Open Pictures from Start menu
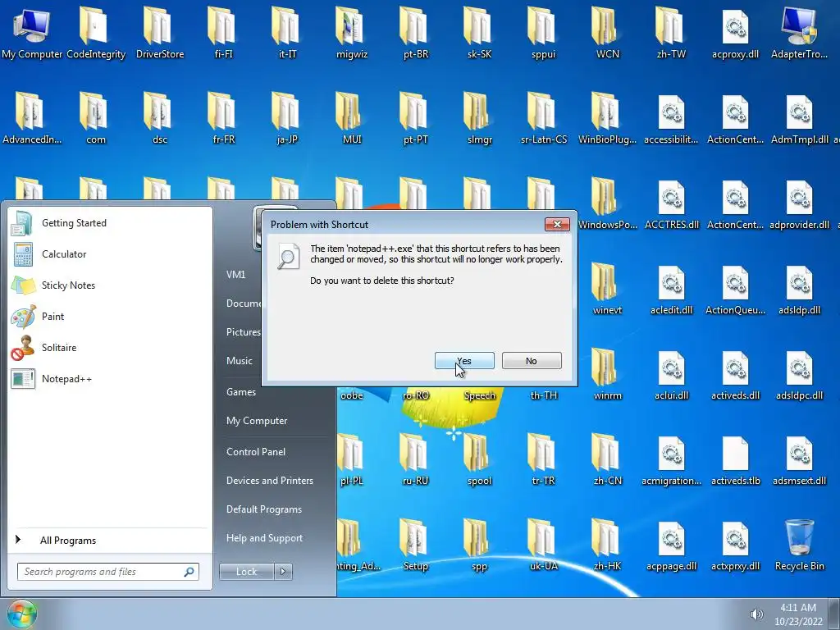Screen dimensions: 840x630 243,332
